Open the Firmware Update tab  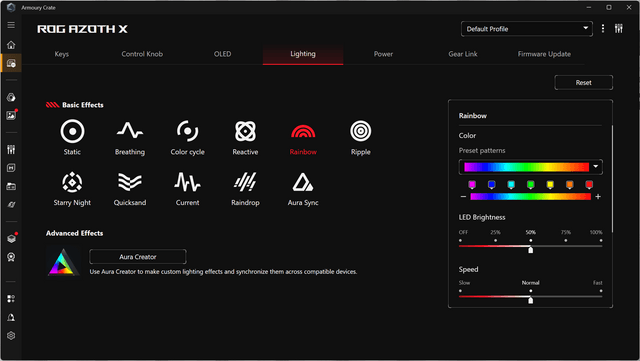point(544,54)
